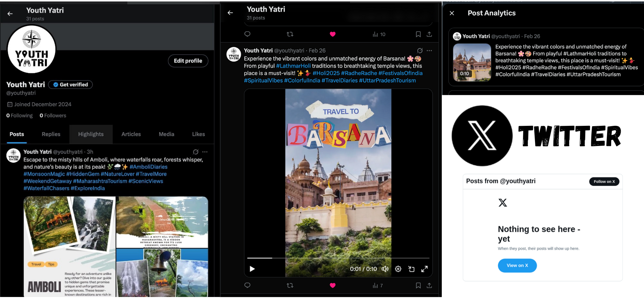This screenshot has width=644, height=302.
Task: Click Youth Yatri @youthyatri name in Post Analytics
Action: (x=492, y=36)
